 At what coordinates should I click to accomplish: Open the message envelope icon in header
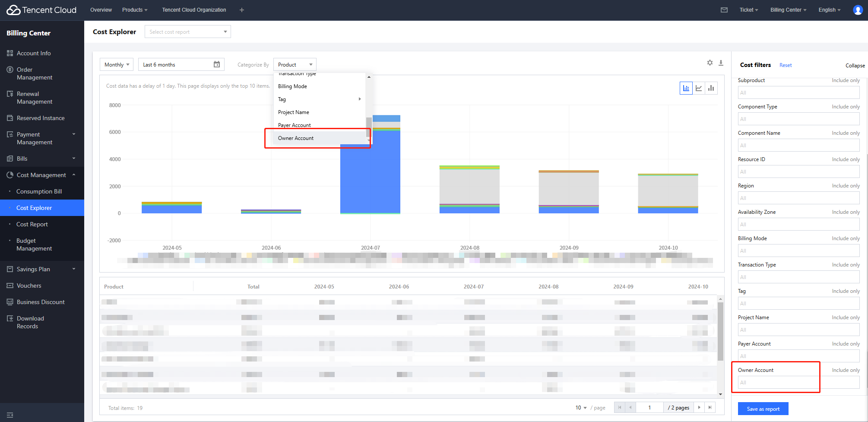(724, 10)
